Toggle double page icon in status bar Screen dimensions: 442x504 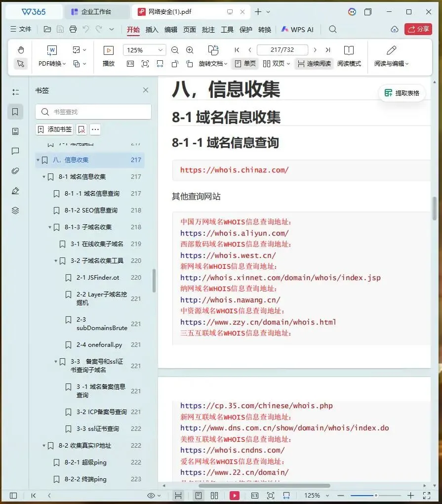coord(214,496)
